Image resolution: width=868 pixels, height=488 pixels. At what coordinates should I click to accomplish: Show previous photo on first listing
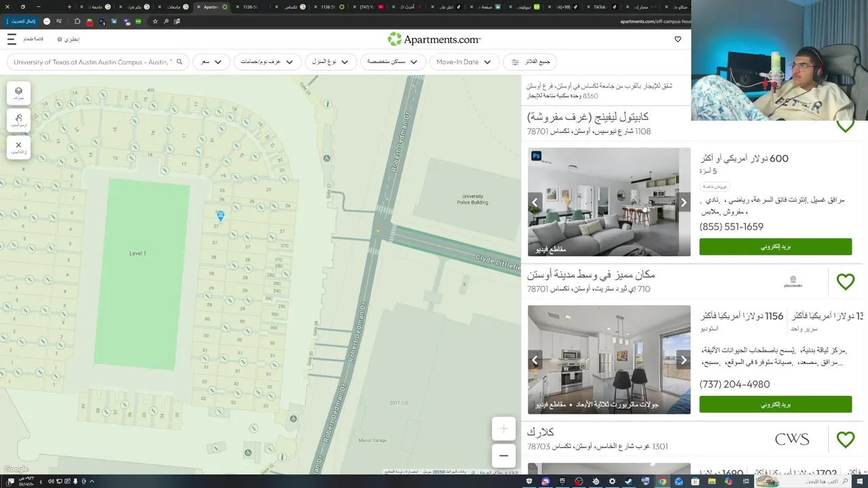(535, 202)
